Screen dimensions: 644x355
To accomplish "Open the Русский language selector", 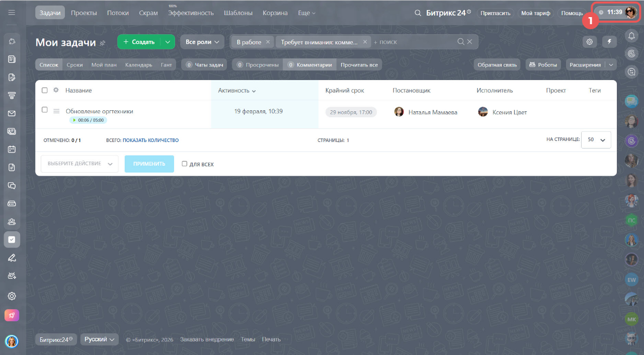I will (x=100, y=339).
